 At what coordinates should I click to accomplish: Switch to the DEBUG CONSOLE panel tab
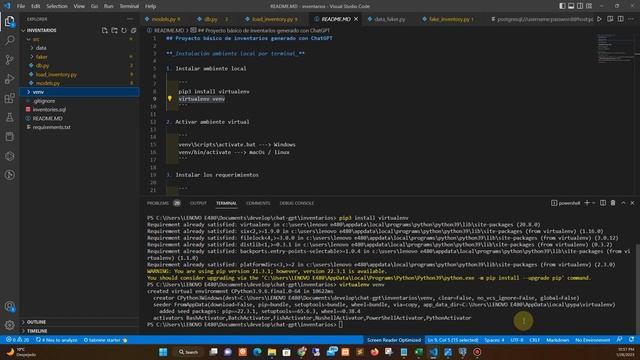point(297,203)
